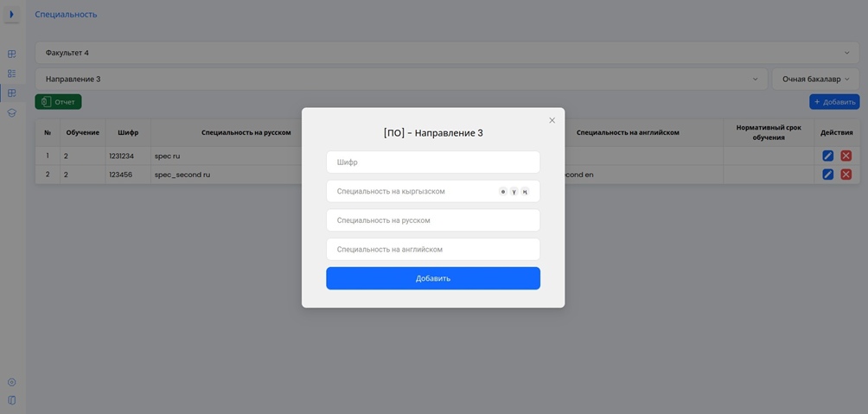Image resolution: width=868 pixels, height=414 pixels.
Task: Open the sidebar list-view icon
Action: pyautogui.click(x=11, y=73)
